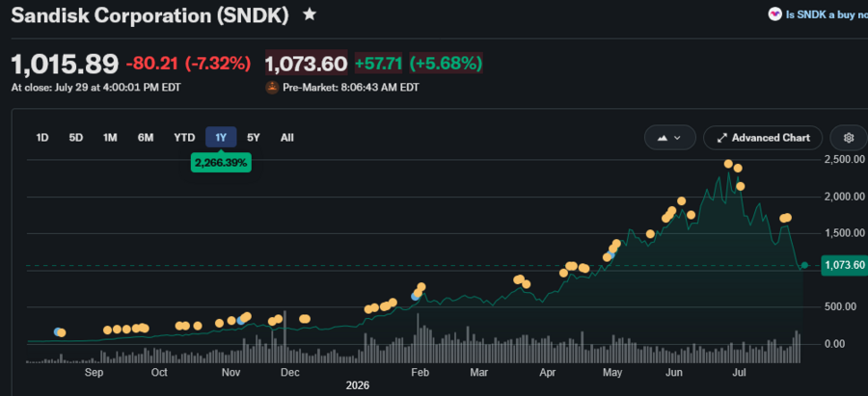
Task: Star Sandisk Corporation to add to watchlist
Action: (x=310, y=14)
